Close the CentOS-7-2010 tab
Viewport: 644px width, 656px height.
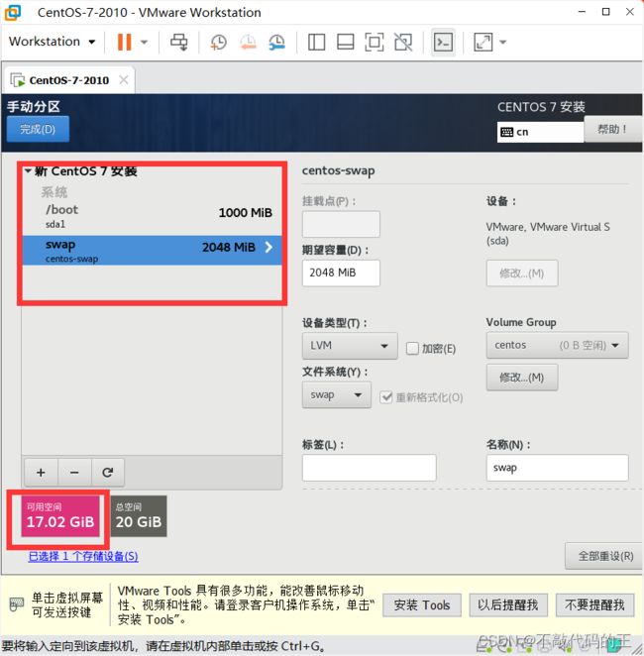tap(124, 79)
